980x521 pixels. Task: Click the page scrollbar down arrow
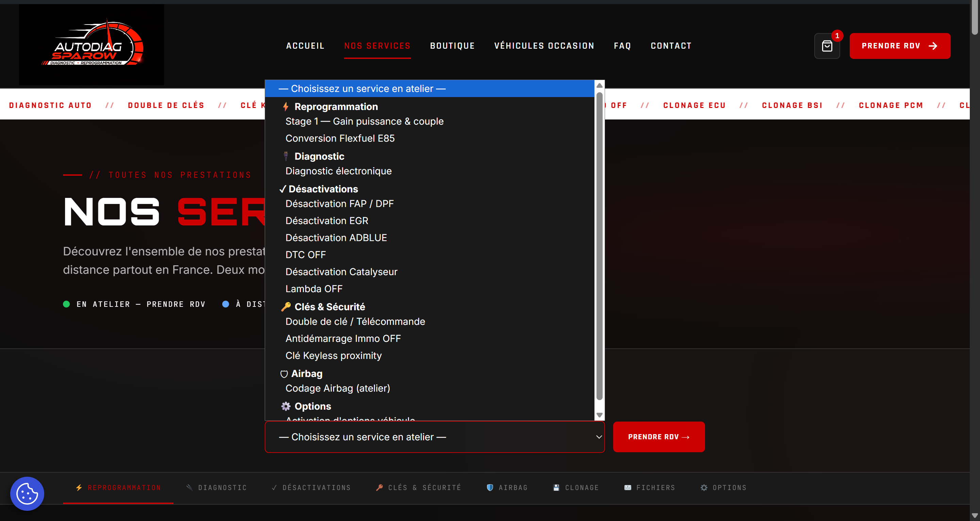[x=975, y=516]
